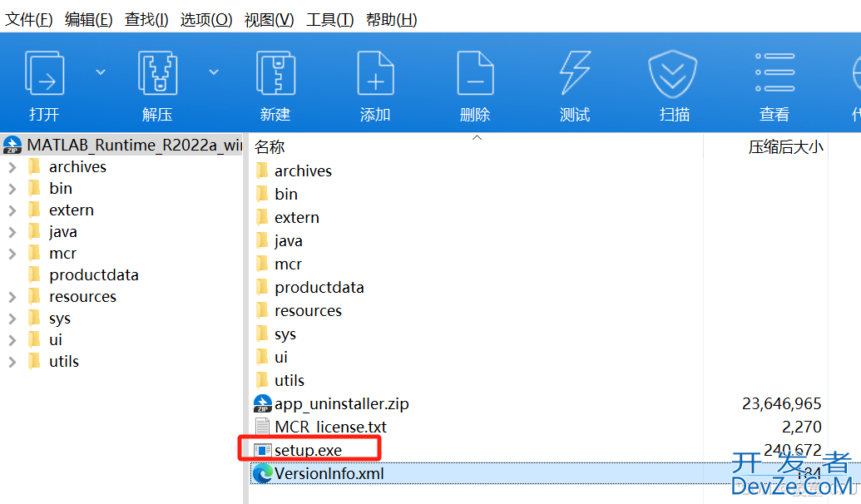Open the 编辑(E) menu
The height and width of the screenshot is (504, 861).
tap(88, 20)
